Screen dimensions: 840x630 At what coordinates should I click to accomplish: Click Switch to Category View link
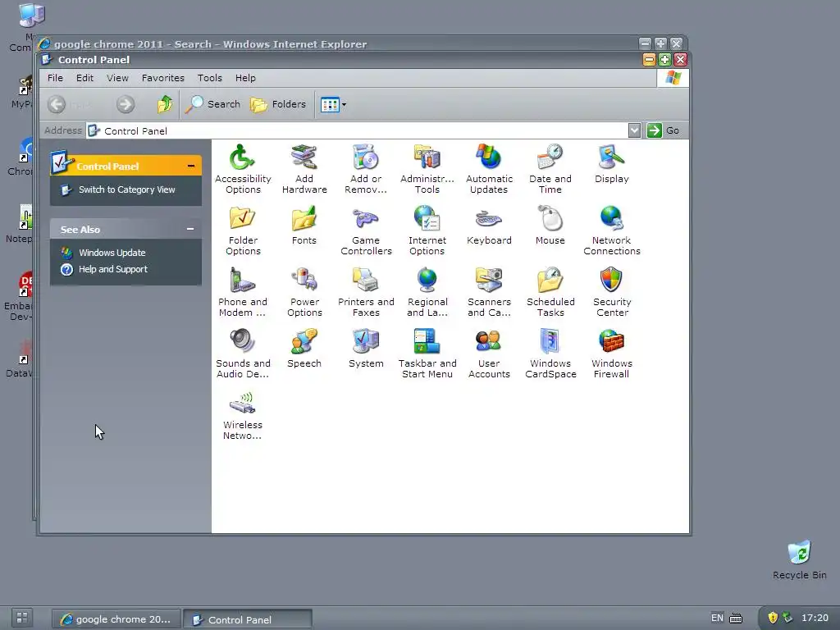(126, 189)
